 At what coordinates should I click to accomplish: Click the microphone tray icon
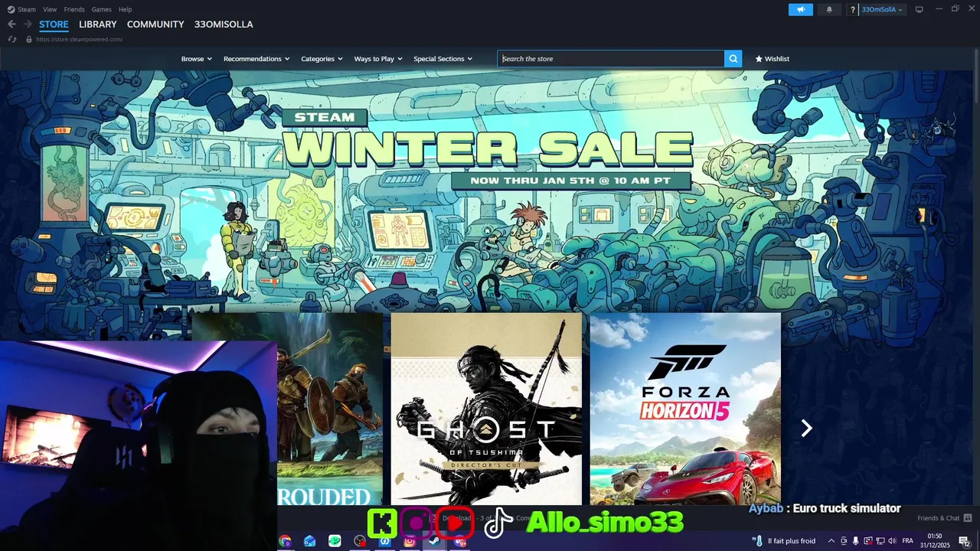pyautogui.click(x=855, y=541)
